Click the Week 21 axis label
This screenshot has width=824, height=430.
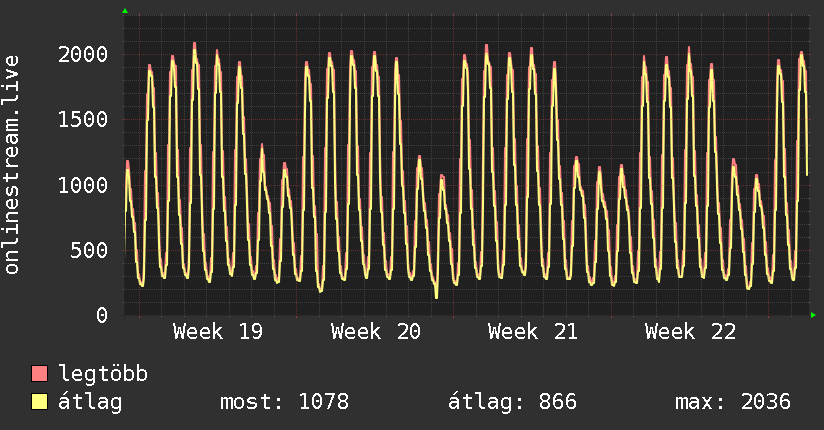click(533, 332)
